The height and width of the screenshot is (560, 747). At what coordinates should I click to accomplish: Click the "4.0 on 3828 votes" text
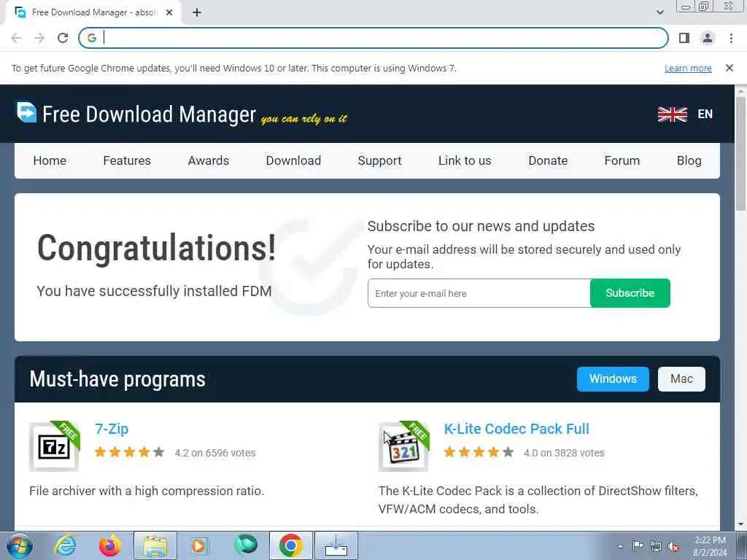[x=564, y=453]
